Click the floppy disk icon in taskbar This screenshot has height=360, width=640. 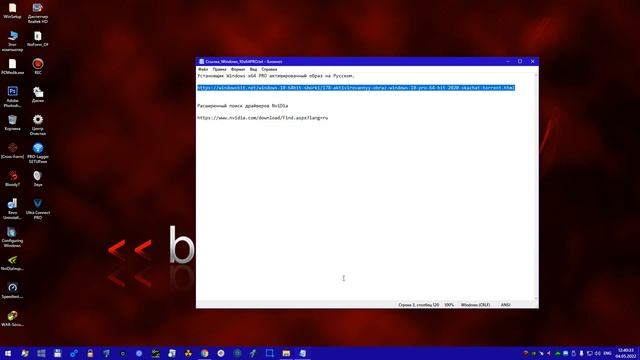click(x=58, y=353)
